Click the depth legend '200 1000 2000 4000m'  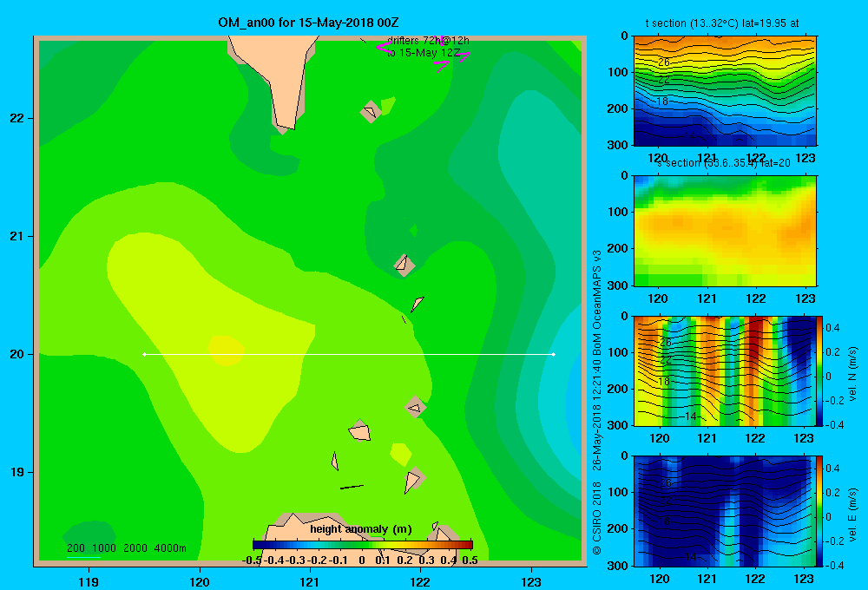pos(127,548)
